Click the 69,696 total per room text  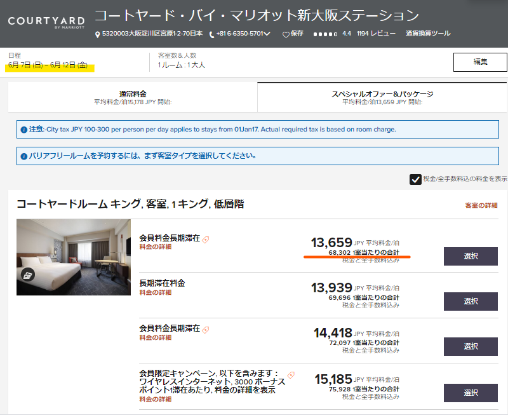pos(364,297)
